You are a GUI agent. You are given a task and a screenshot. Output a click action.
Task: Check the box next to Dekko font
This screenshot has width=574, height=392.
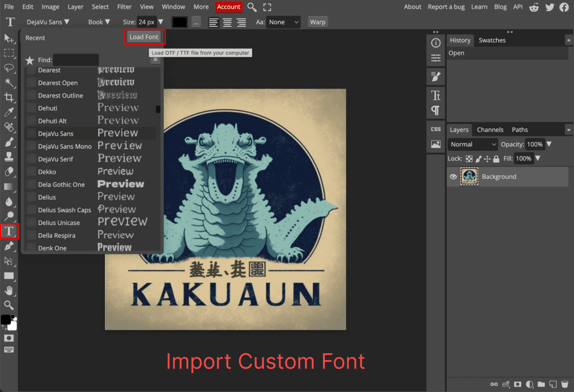[31, 172]
